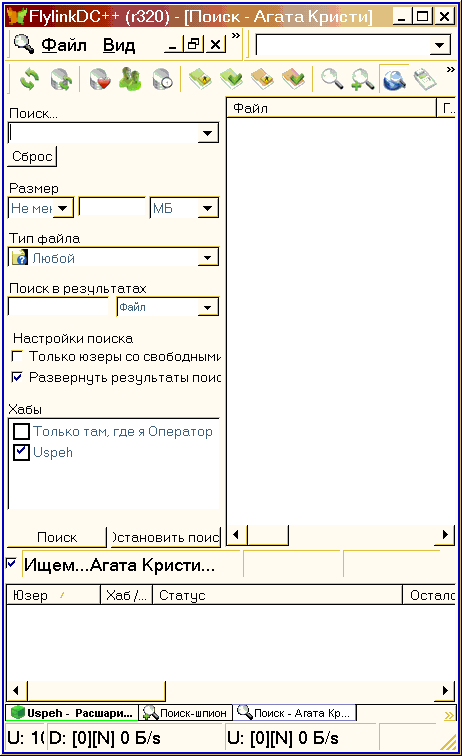Image resolution: width=462 pixels, height=756 pixels.
Task: Click the magnifier Search toolbar icon
Action: point(332,79)
